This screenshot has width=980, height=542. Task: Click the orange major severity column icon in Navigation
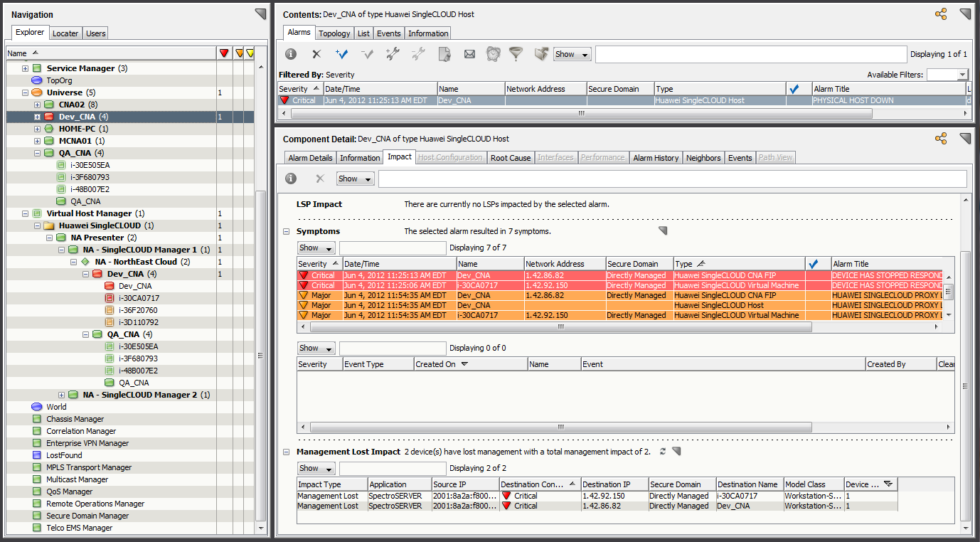240,53
